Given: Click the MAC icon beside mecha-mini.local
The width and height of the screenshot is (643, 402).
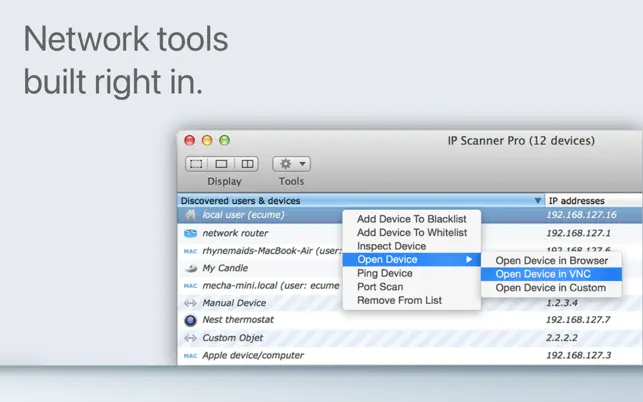Looking at the screenshot, I should click(190, 286).
